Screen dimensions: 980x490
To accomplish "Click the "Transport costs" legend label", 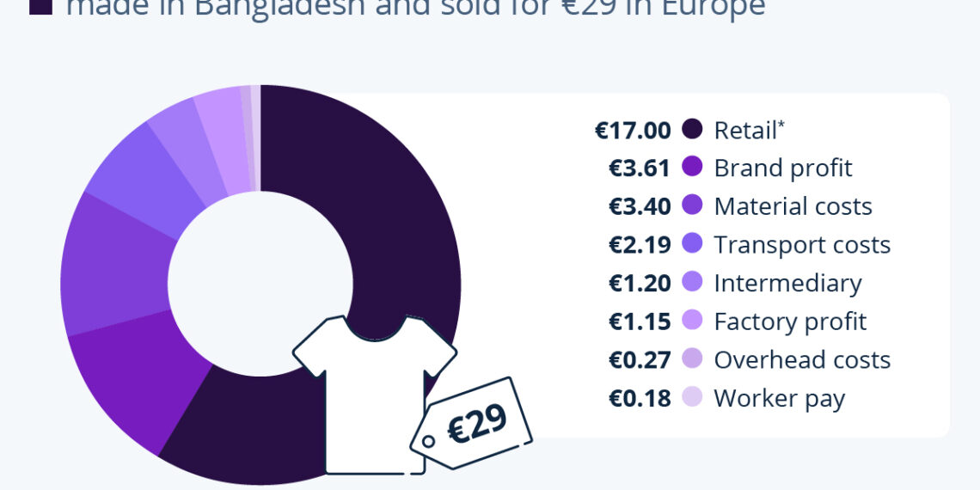I will (801, 245).
